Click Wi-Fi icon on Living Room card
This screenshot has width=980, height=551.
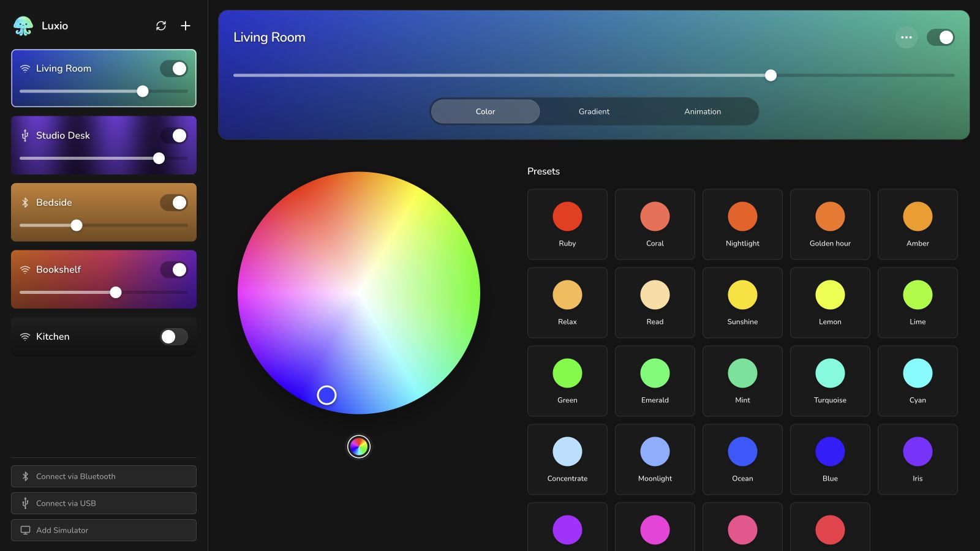pos(25,69)
